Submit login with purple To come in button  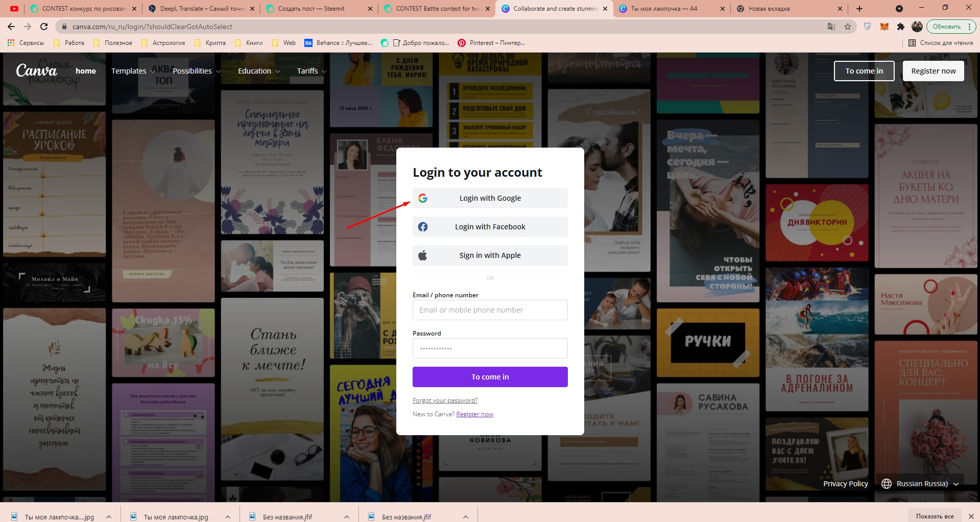point(490,377)
